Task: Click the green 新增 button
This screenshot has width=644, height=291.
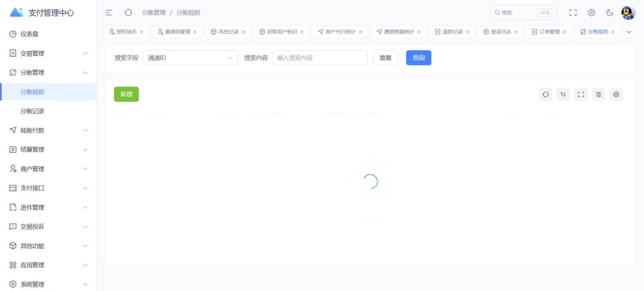Action: tap(126, 94)
